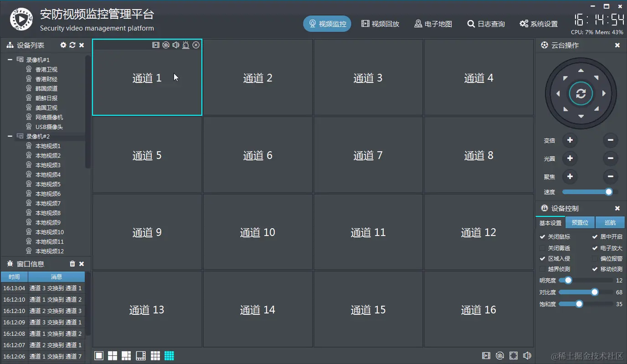Collapse the 录像机#1 tree node
This screenshot has height=364, width=627.
pyautogui.click(x=10, y=60)
